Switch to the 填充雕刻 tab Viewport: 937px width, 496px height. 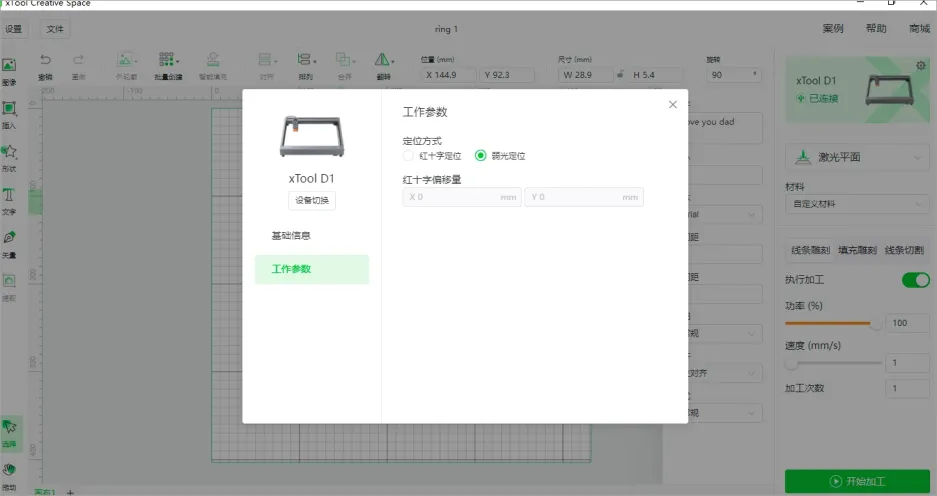point(857,250)
